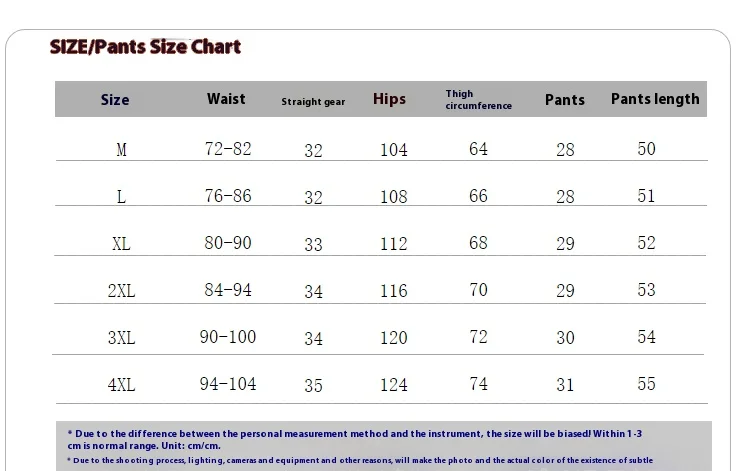Click the XL size row label
This screenshot has width=750, height=471.
pos(121,244)
